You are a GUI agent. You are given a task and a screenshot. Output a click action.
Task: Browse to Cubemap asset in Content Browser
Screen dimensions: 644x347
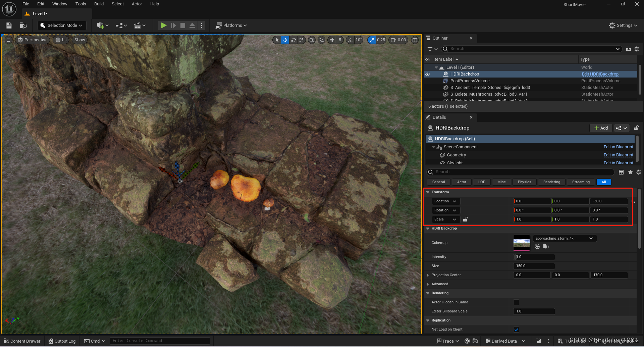pos(546,247)
